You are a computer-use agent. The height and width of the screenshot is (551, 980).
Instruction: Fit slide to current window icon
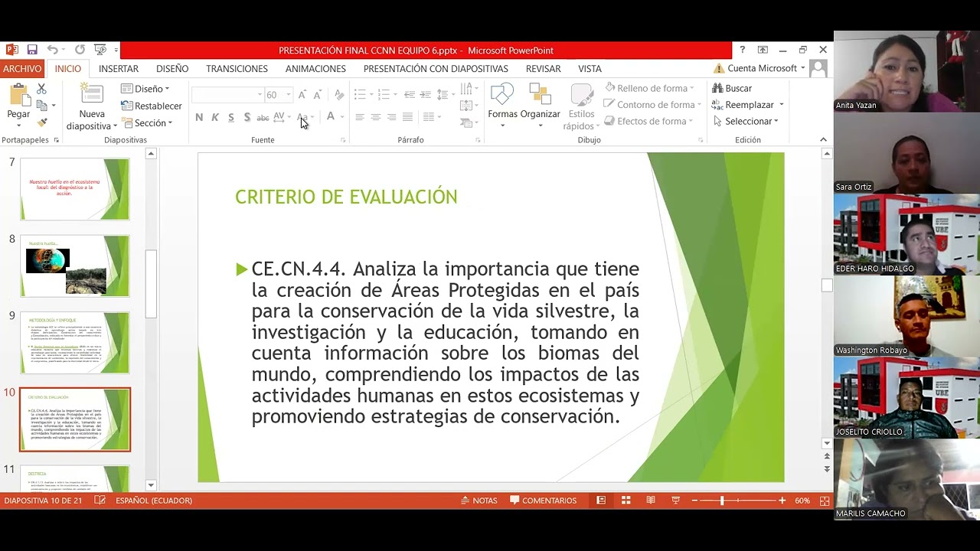(825, 500)
